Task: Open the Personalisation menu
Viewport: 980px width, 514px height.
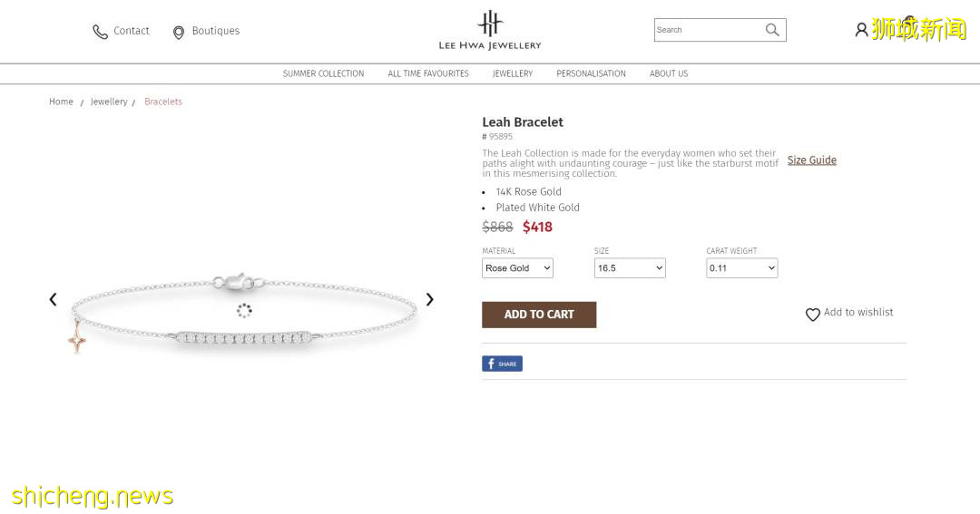Action: [x=591, y=73]
